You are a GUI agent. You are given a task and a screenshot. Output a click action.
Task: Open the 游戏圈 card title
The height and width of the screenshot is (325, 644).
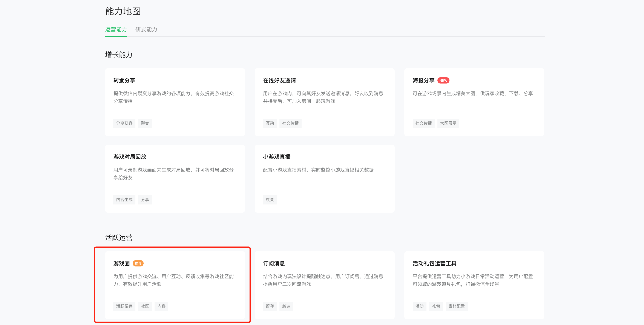[x=121, y=263]
